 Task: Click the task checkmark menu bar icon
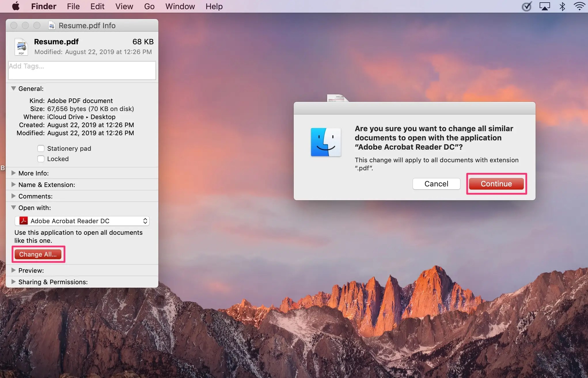527,6
